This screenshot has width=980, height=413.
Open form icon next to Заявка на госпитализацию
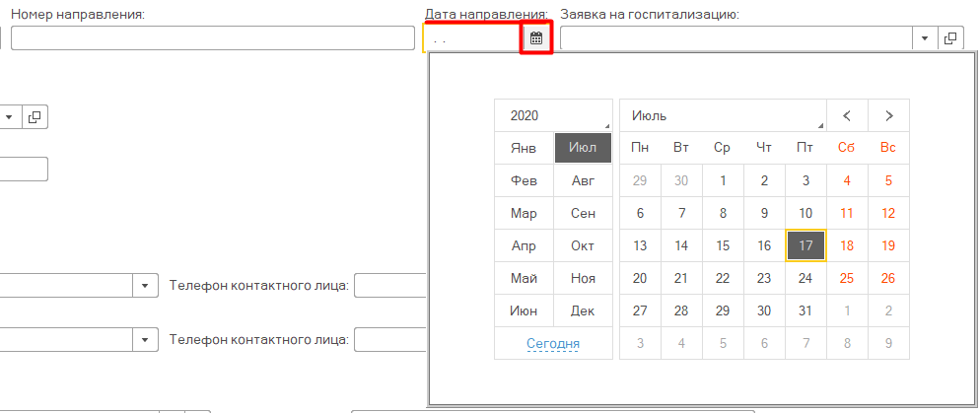950,38
